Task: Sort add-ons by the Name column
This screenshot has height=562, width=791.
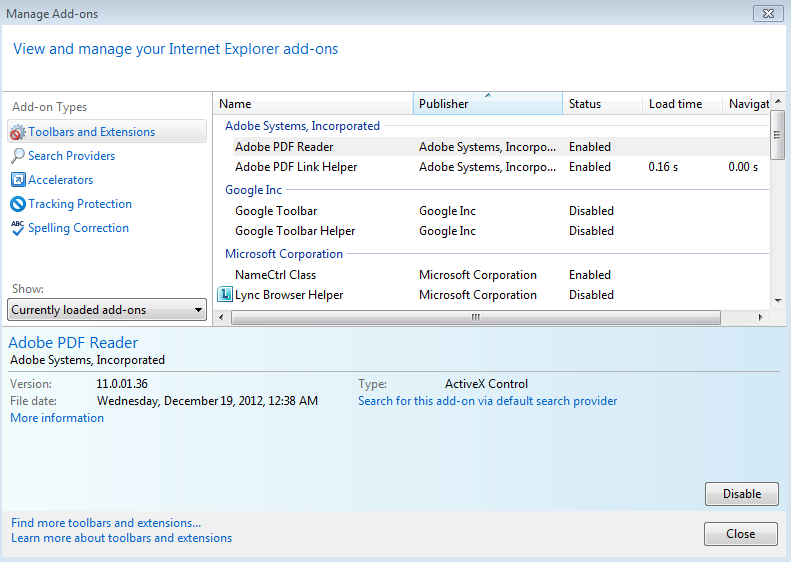Action: click(x=313, y=104)
